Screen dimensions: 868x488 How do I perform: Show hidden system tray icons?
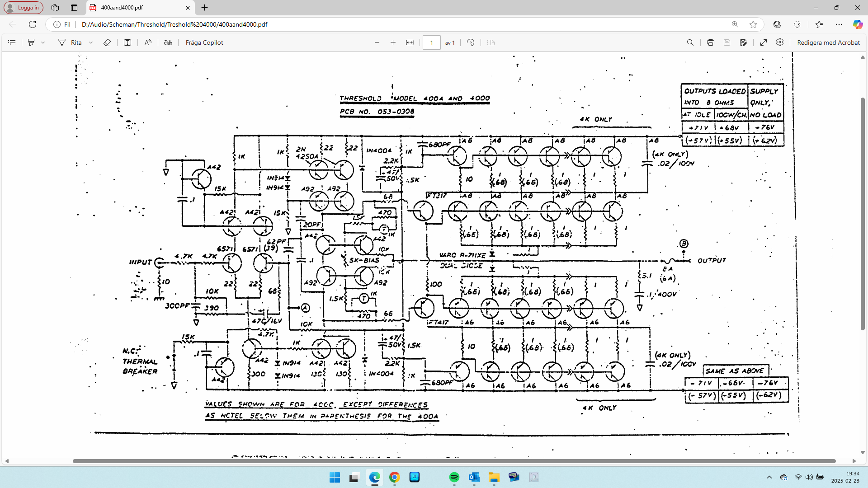[x=769, y=477]
